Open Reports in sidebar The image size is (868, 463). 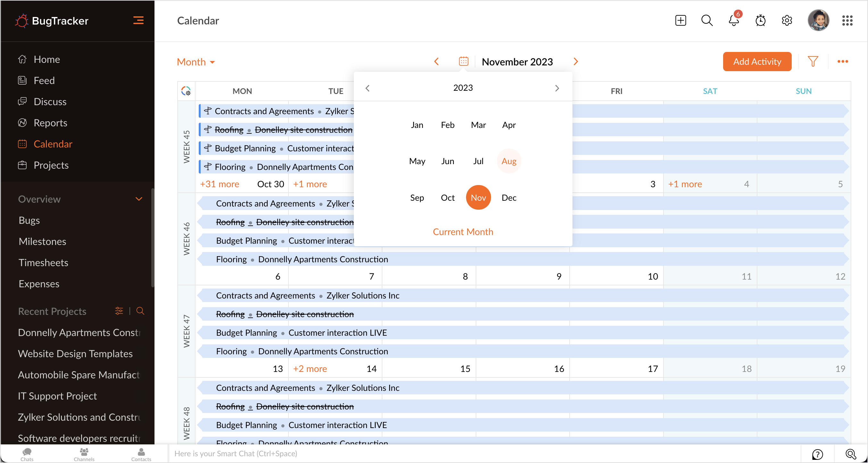pyautogui.click(x=50, y=123)
